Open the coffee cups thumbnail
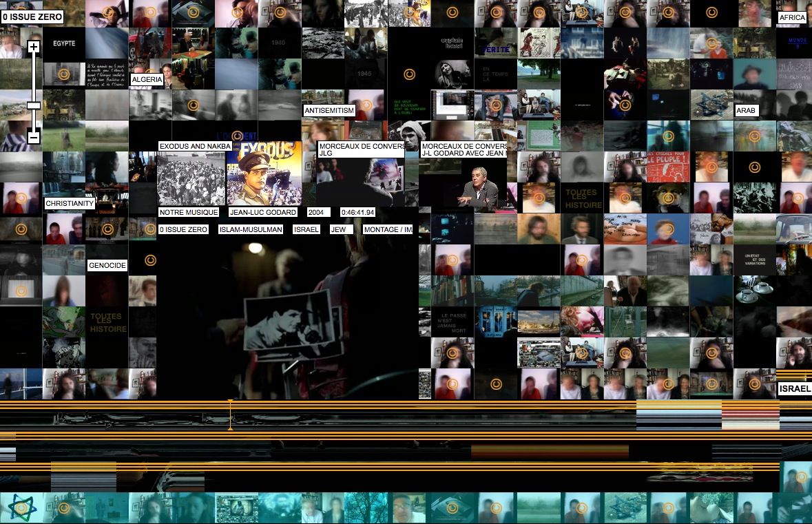The width and height of the screenshot is (812, 524). click(x=755, y=291)
